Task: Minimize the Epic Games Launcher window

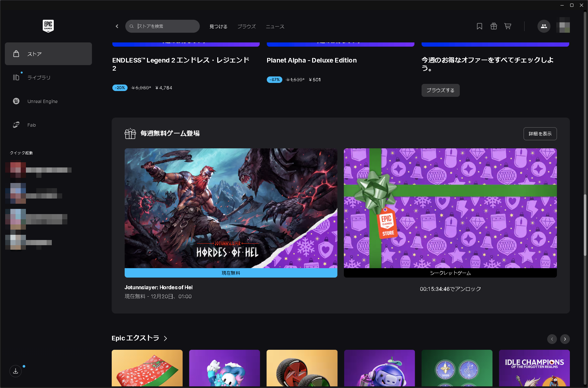Action: tap(562, 5)
